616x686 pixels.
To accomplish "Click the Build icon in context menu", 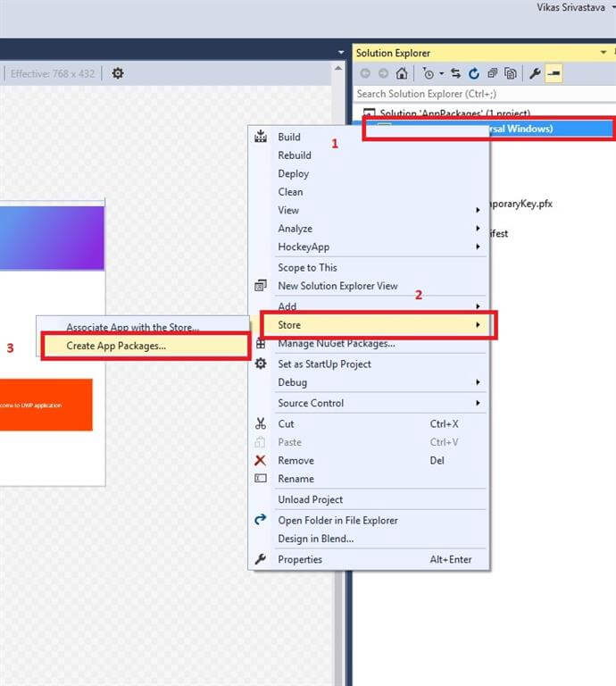I will [261, 137].
